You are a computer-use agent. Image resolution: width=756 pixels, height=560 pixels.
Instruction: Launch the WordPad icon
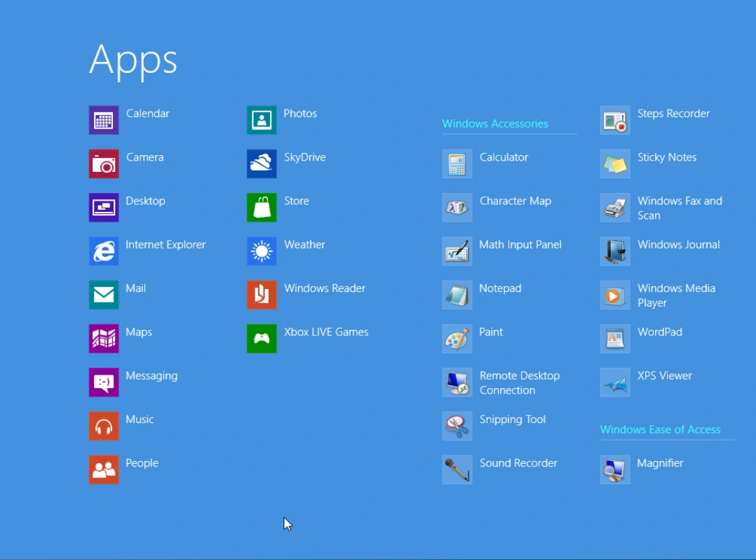(615, 339)
